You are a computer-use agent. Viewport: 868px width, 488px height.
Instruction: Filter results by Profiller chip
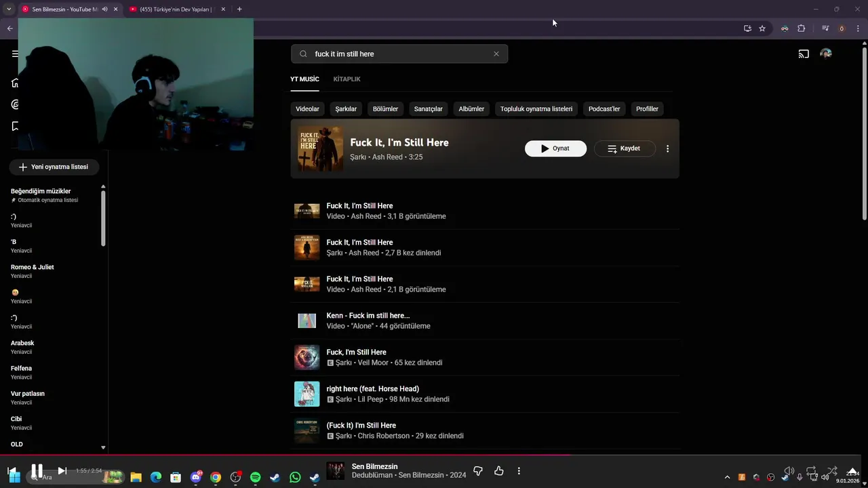coord(647,108)
